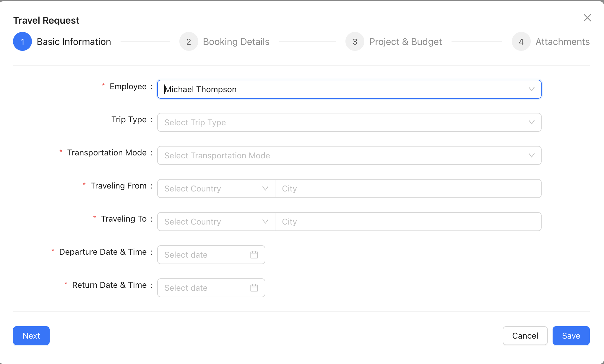Switch to the Booking Details step

236,41
